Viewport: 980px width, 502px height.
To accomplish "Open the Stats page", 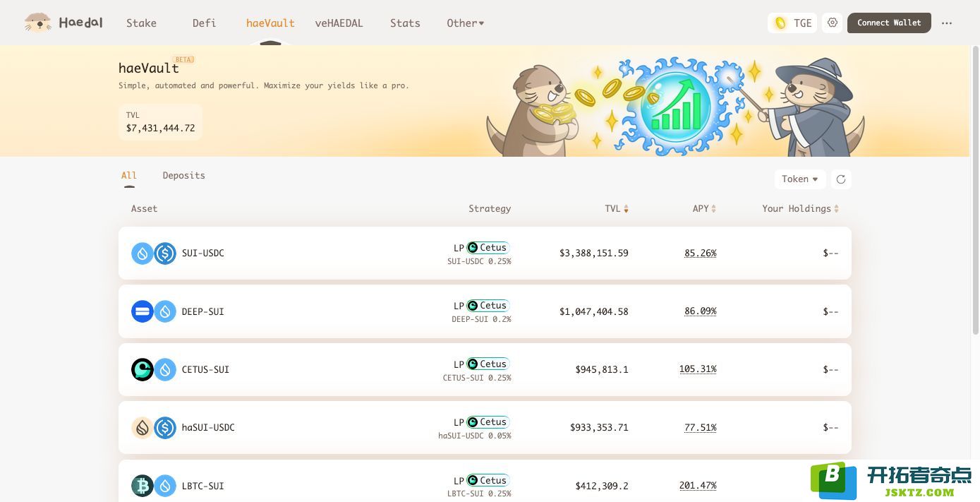I will point(405,23).
